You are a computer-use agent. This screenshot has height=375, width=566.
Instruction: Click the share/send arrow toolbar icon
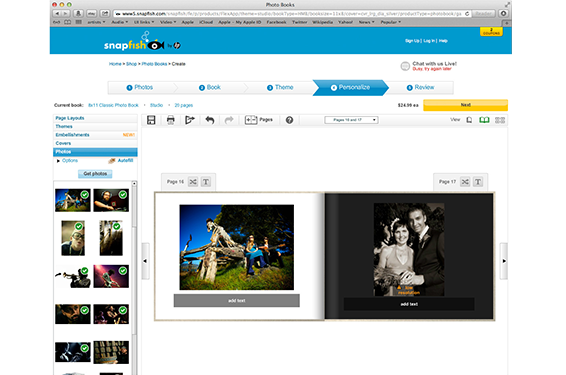click(190, 120)
